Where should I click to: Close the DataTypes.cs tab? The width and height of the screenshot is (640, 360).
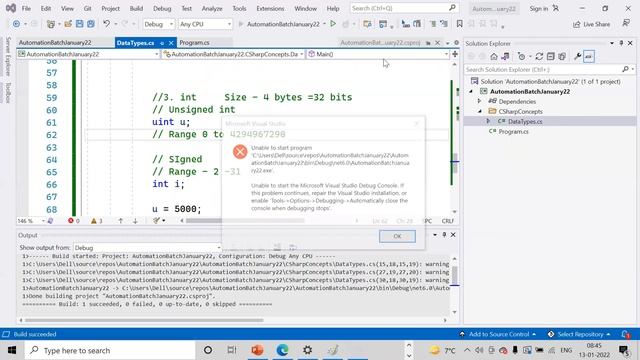171,43
